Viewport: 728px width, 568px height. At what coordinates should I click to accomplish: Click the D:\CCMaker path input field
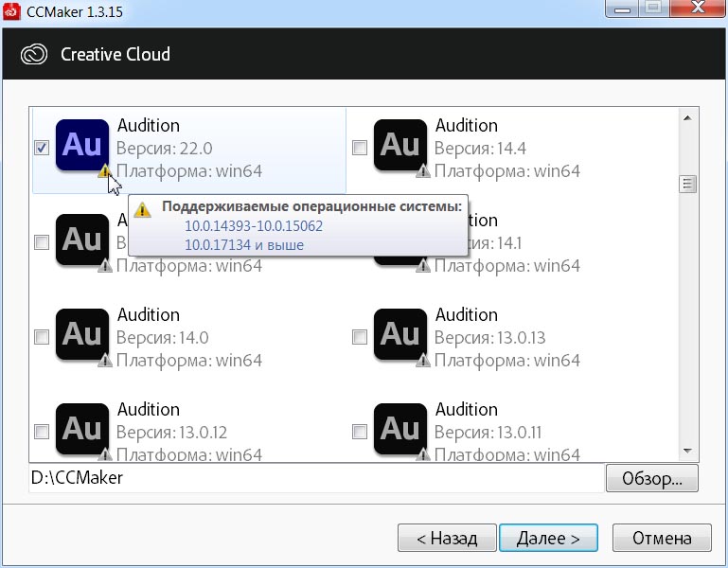pyautogui.click(x=316, y=478)
